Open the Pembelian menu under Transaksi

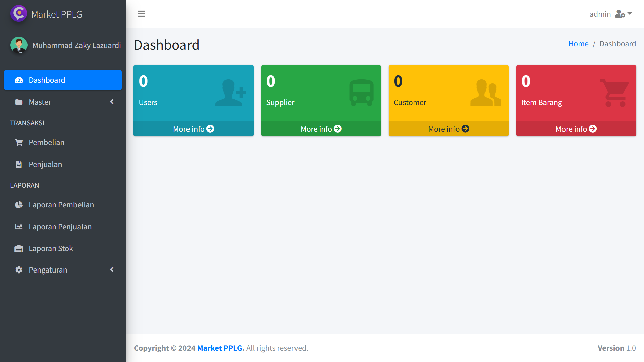tap(46, 142)
